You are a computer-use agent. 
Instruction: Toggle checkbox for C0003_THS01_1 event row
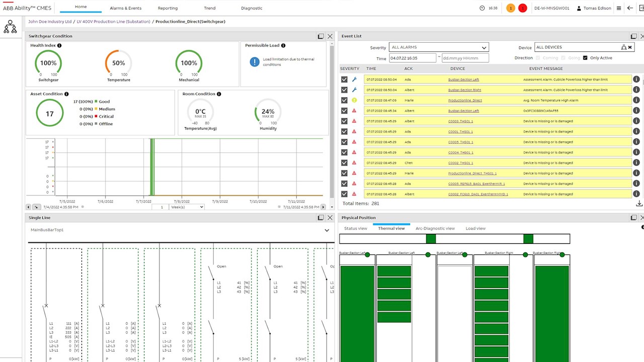click(x=344, y=121)
